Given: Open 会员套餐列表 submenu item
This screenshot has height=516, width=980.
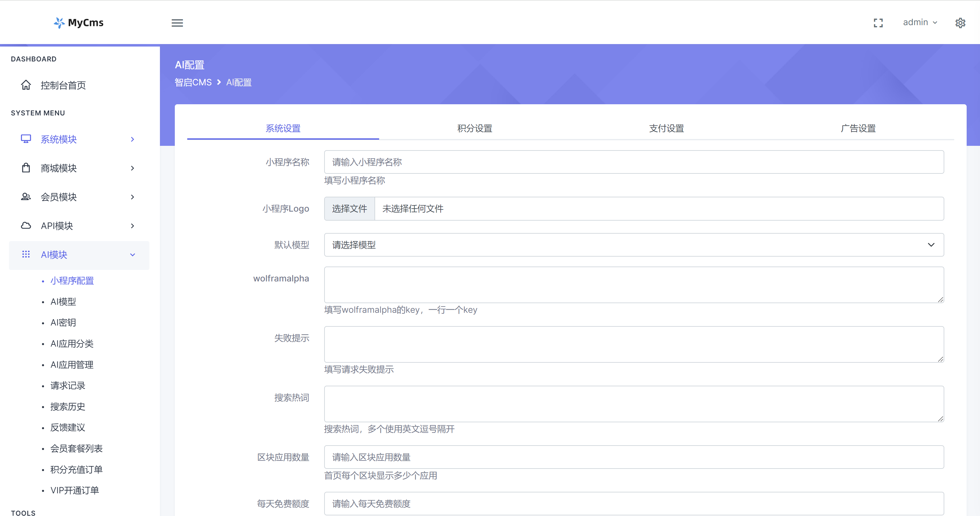Looking at the screenshot, I should click(76, 448).
